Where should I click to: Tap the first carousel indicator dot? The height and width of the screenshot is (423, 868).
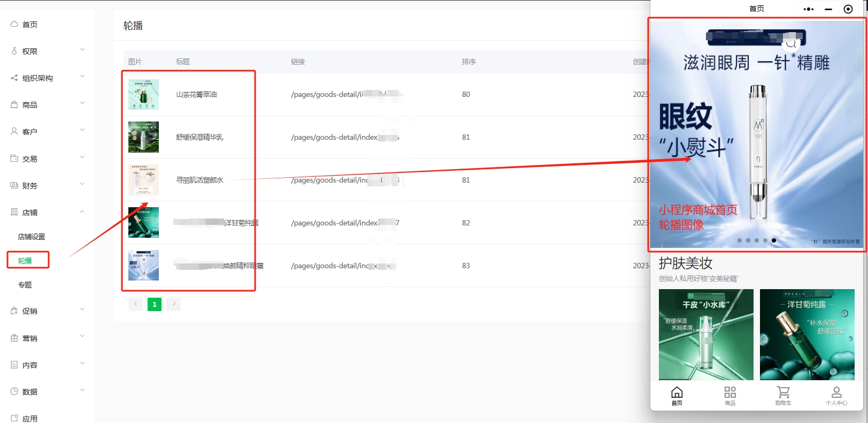(740, 240)
